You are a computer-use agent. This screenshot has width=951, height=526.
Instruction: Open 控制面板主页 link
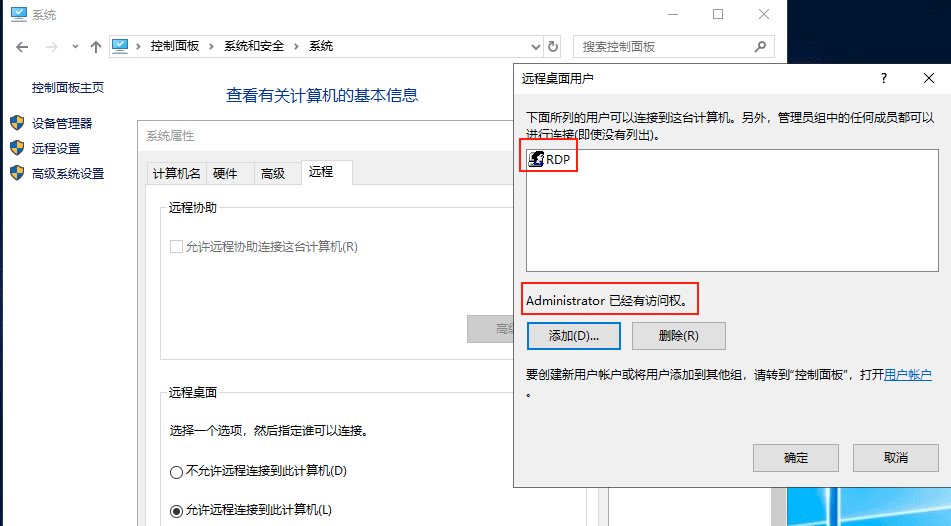point(68,88)
